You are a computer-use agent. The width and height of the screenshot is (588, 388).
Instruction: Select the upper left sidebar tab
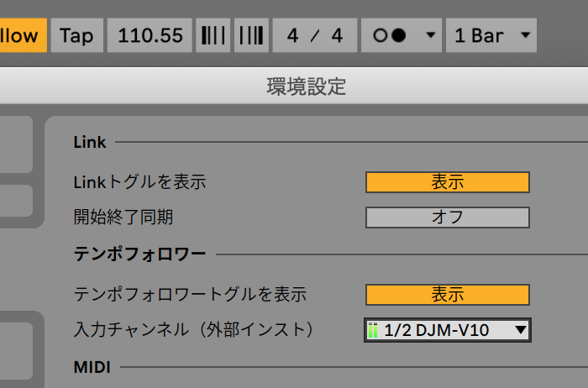tap(16, 144)
